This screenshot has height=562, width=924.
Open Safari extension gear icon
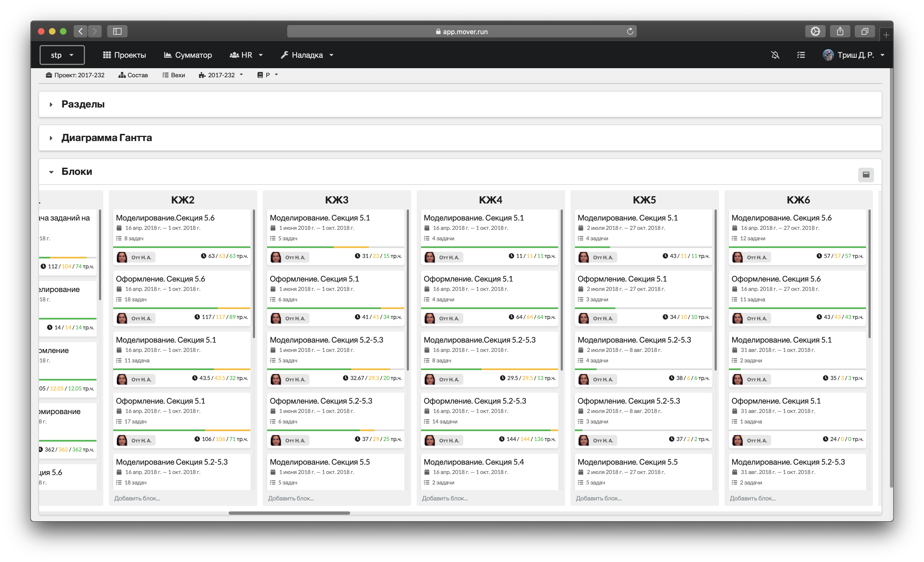pyautogui.click(x=815, y=32)
